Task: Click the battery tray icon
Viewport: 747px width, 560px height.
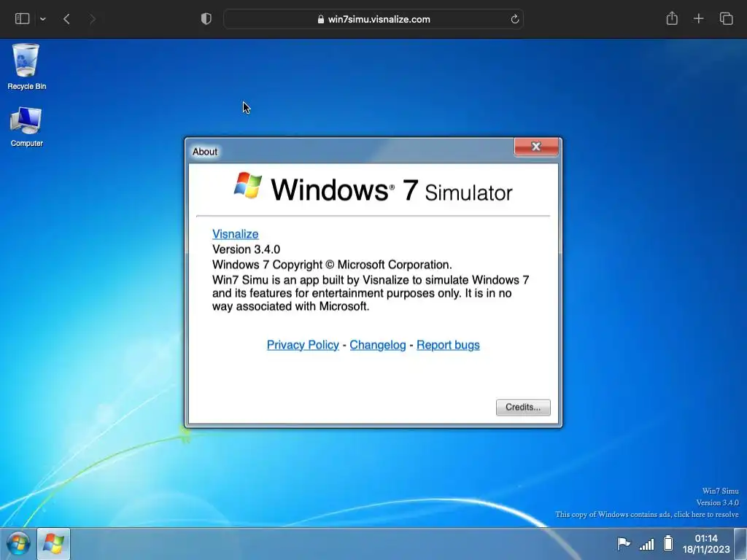Action: click(668, 542)
